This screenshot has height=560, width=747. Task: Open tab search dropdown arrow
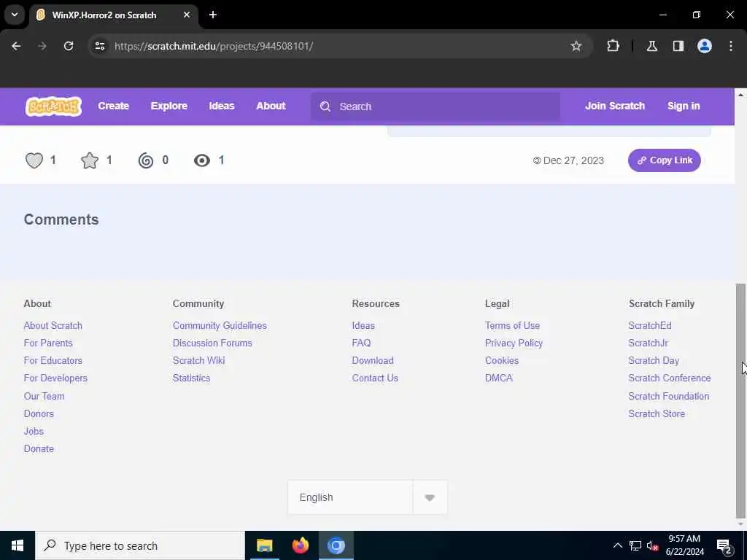[x=15, y=15]
